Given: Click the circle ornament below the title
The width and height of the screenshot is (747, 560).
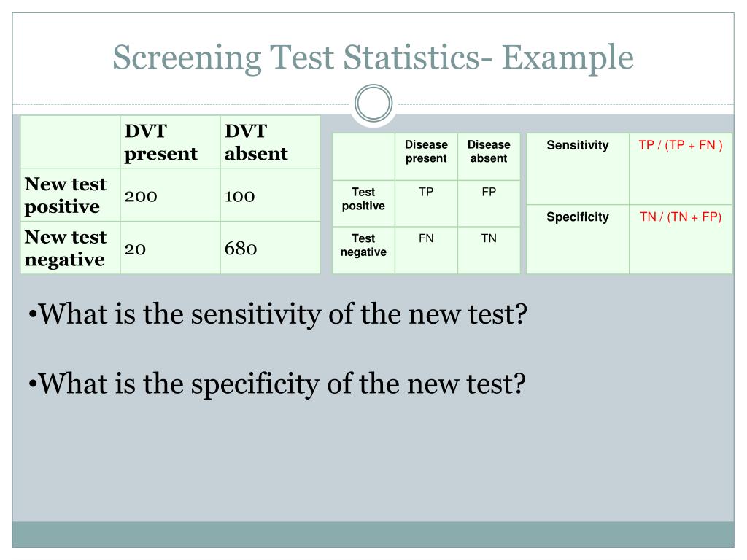Looking at the screenshot, I should (x=373, y=104).
